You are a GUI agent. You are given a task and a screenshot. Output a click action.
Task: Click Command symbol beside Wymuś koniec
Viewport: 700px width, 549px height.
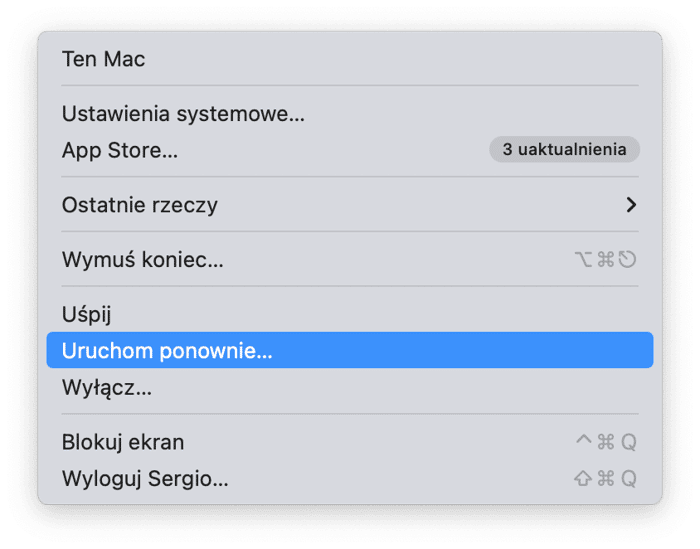[x=605, y=259]
